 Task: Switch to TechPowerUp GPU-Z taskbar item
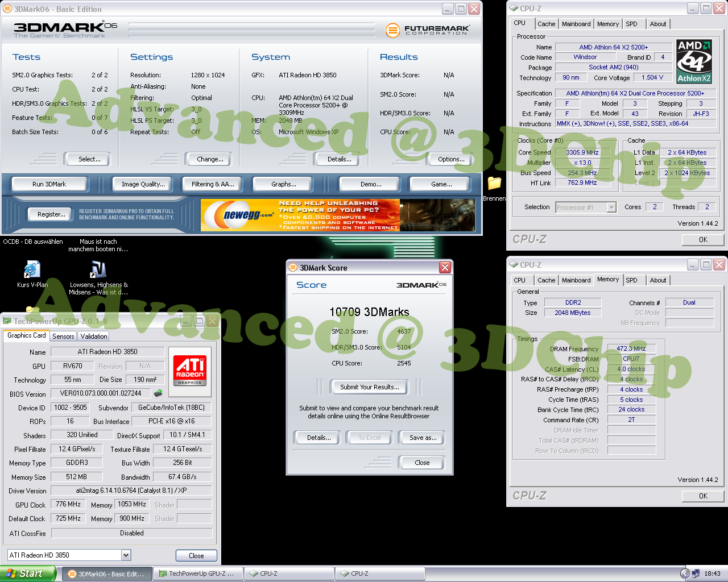click(198, 574)
